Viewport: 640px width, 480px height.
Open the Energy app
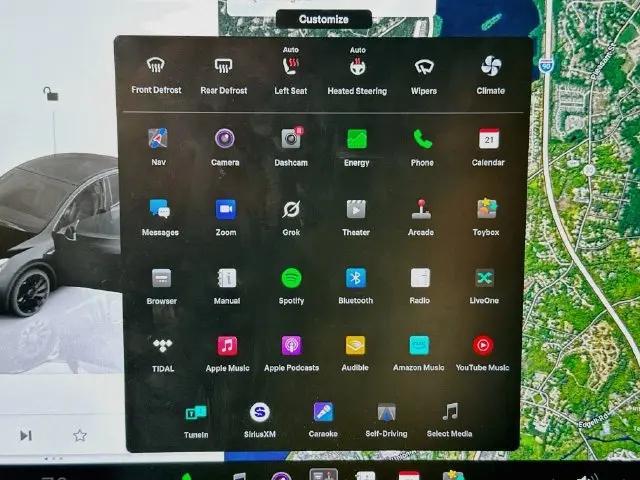tap(357, 147)
